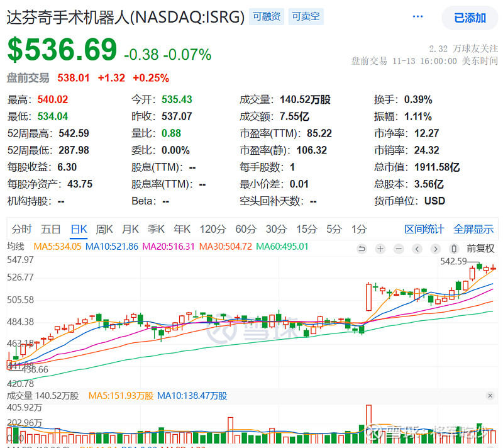503x448 pixels.
Task: Open the 30分 interval tab
Action: click(x=276, y=229)
